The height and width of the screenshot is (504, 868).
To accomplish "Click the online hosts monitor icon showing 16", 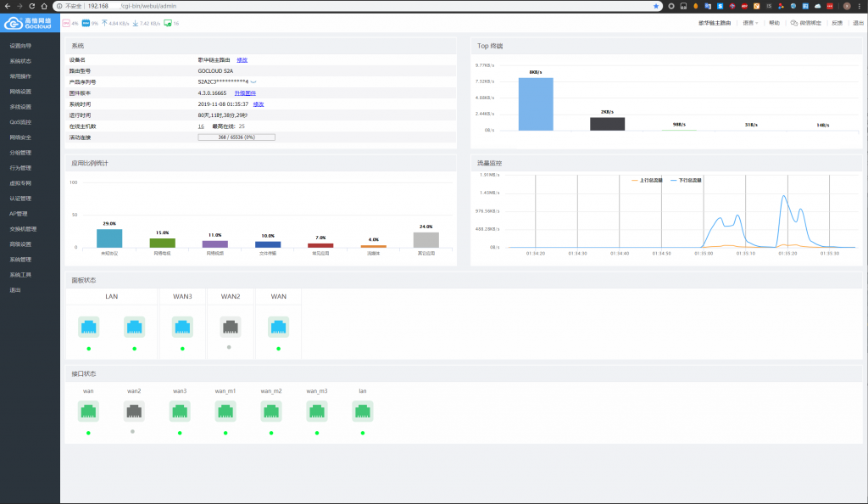I will pos(168,23).
